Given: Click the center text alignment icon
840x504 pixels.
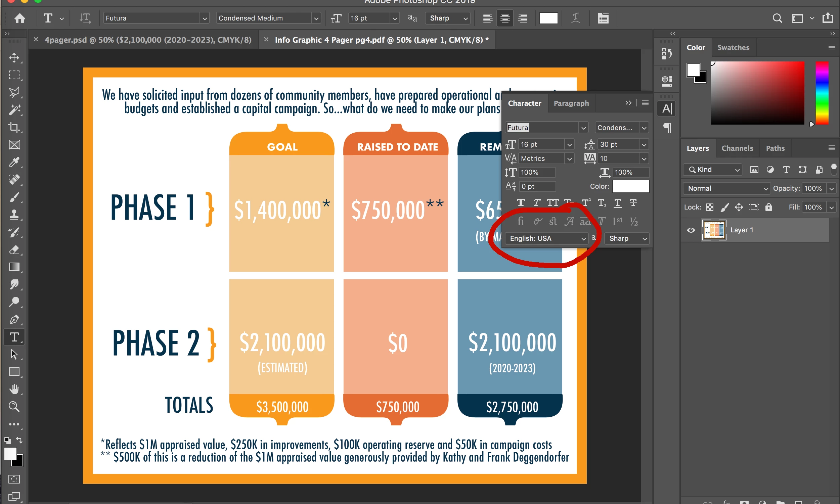Looking at the screenshot, I should click(505, 18).
